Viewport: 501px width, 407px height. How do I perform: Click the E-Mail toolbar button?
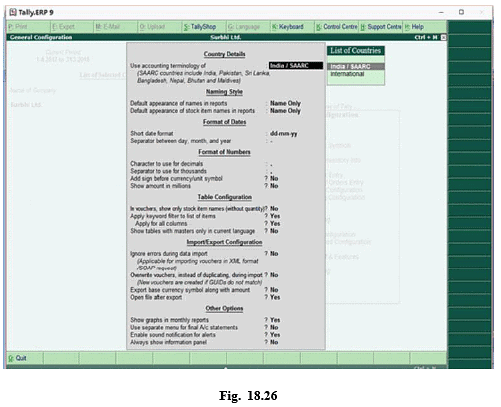click(x=115, y=27)
